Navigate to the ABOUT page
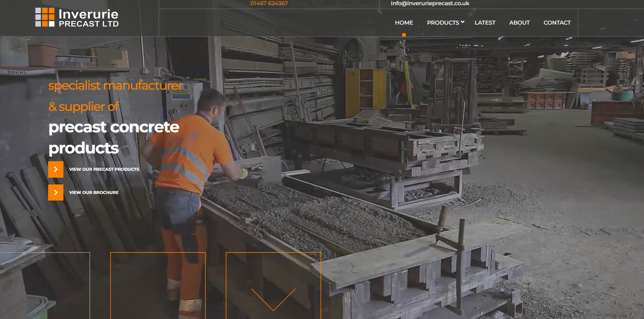 [519, 23]
